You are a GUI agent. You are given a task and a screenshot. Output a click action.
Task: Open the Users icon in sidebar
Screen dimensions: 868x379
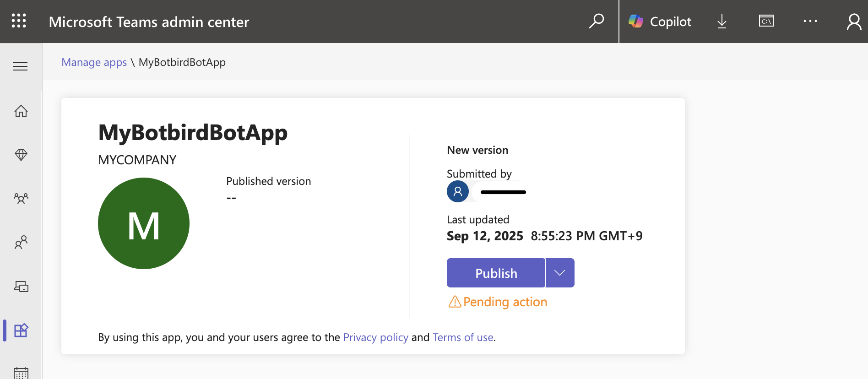[21, 242]
